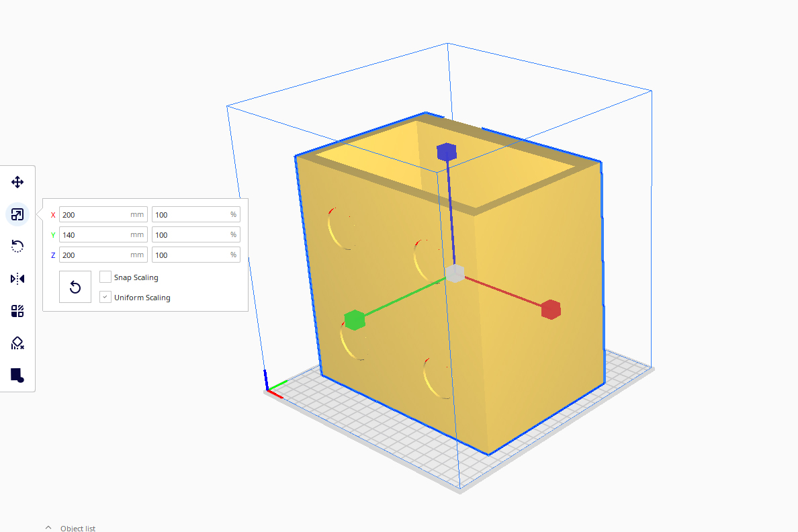Screen dimensions: 798x532
Task: Select the Scale tool icon
Action: [17, 214]
